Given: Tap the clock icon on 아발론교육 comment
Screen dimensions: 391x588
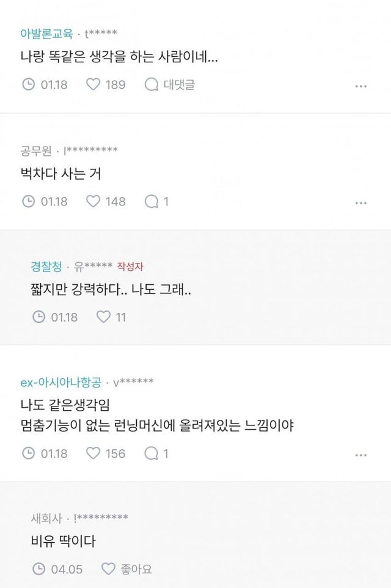Looking at the screenshot, I should click(28, 84).
